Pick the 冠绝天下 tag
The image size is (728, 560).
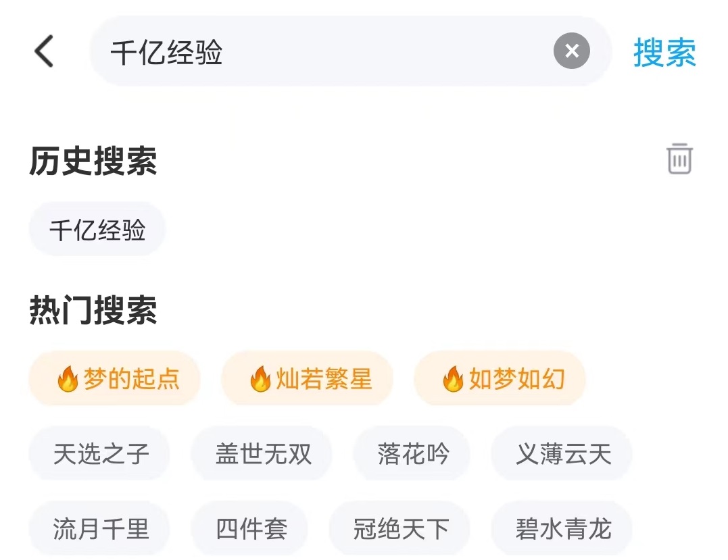tap(400, 528)
